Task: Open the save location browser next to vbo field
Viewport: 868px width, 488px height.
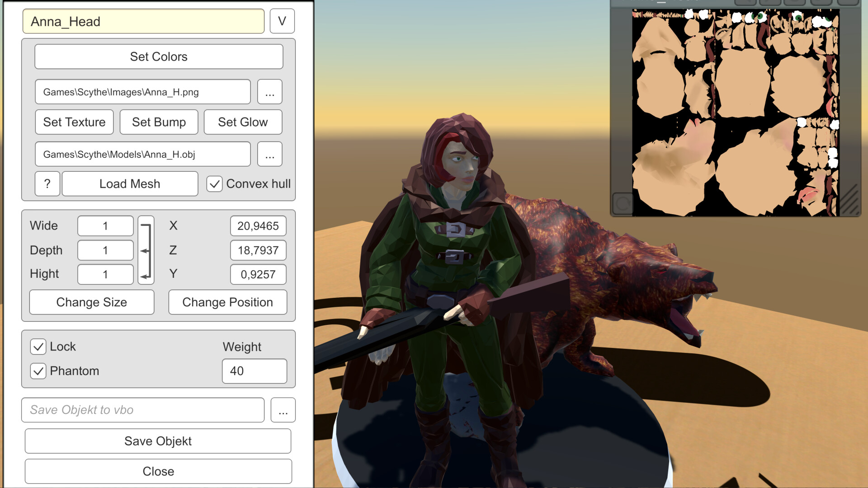Action: point(283,410)
